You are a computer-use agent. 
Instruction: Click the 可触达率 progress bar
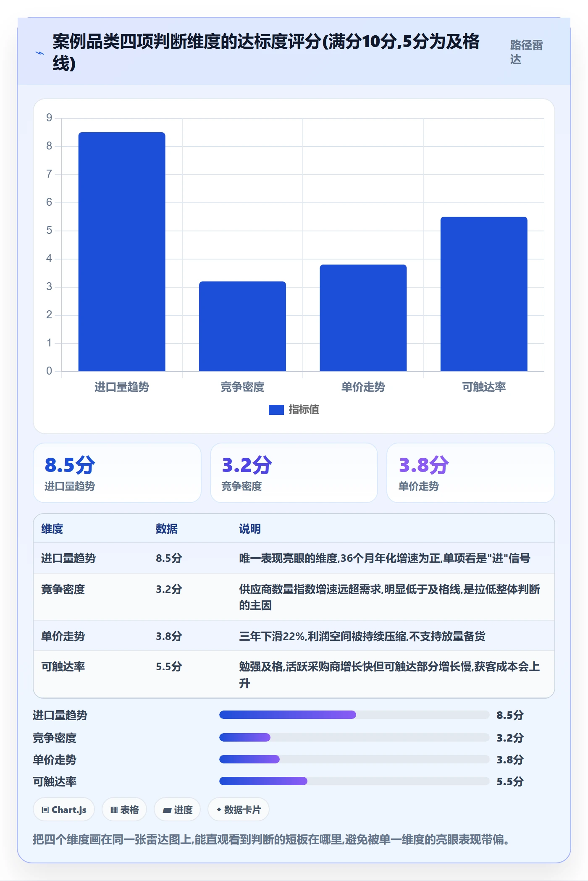click(x=354, y=781)
